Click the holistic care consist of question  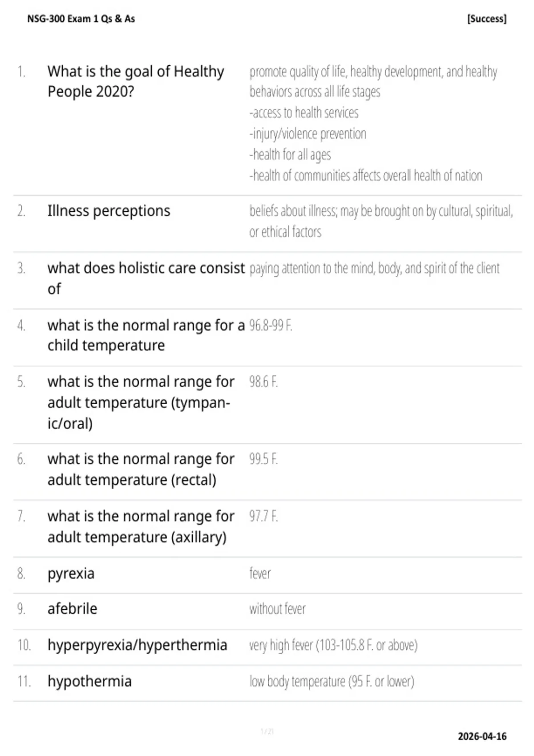pyautogui.click(x=146, y=278)
